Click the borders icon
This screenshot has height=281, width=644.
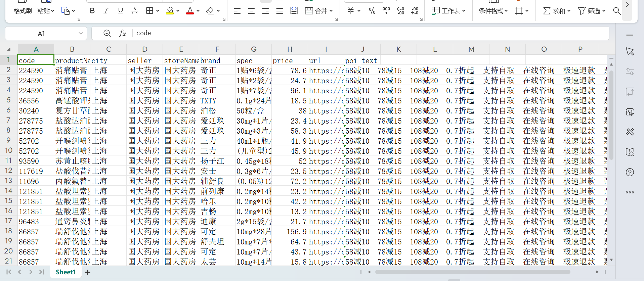click(x=149, y=11)
